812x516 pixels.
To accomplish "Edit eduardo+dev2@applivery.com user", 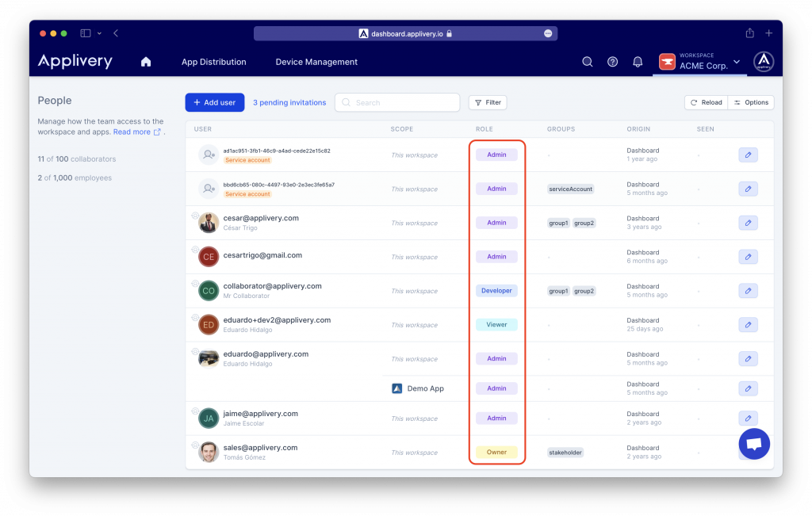I will [749, 325].
